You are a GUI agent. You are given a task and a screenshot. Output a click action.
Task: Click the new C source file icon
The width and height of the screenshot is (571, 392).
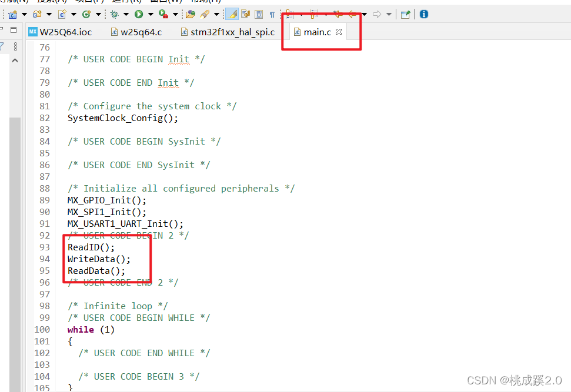pyautogui.click(x=62, y=15)
